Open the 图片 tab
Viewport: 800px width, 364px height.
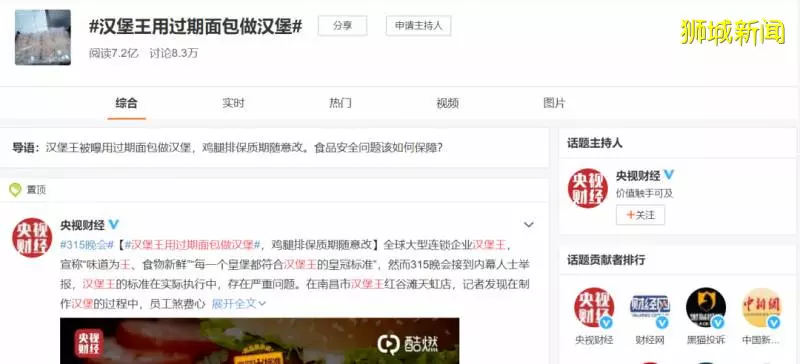554,103
